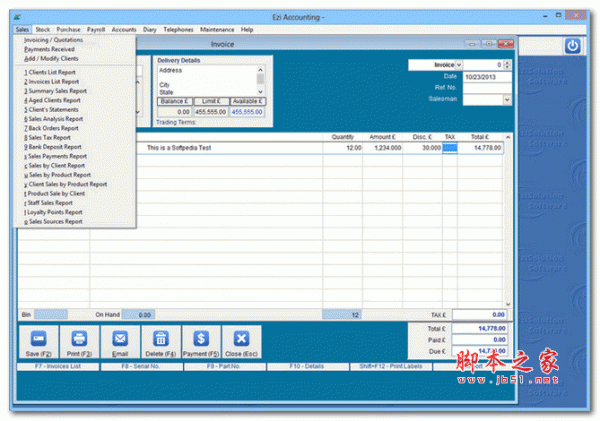Click the Shift+F12 - Print Labels button
This screenshot has height=421, width=600.
tap(391, 367)
